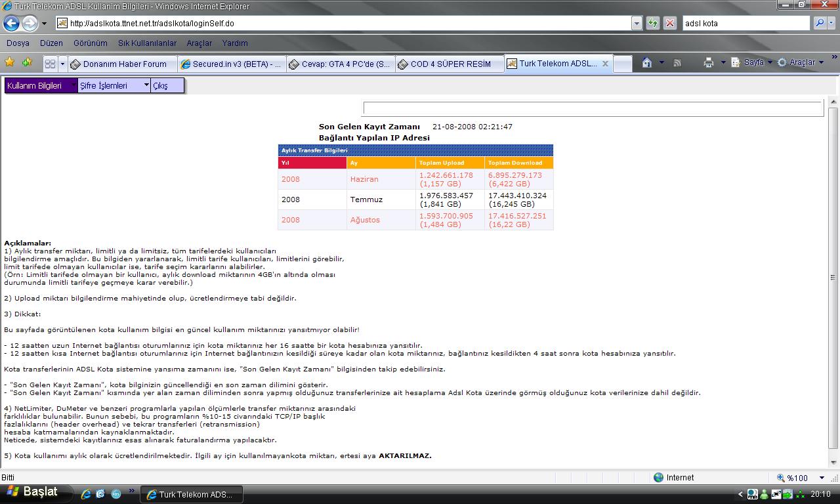The width and height of the screenshot is (840, 504).
Task: Expand the tab list dropdown arrow
Action: (x=63, y=64)
